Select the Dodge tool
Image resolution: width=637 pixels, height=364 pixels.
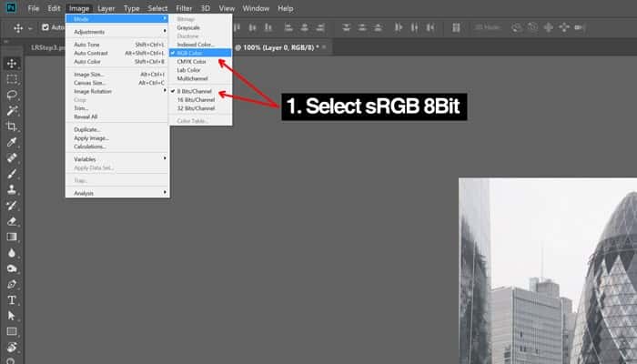click(x=12, y=268)
